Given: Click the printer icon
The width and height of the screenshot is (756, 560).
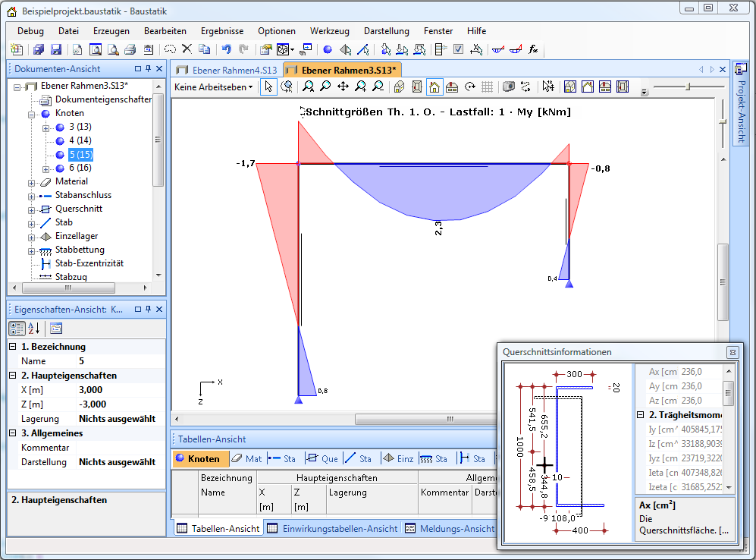Looking at the screenshot, I should pos(130,49).
